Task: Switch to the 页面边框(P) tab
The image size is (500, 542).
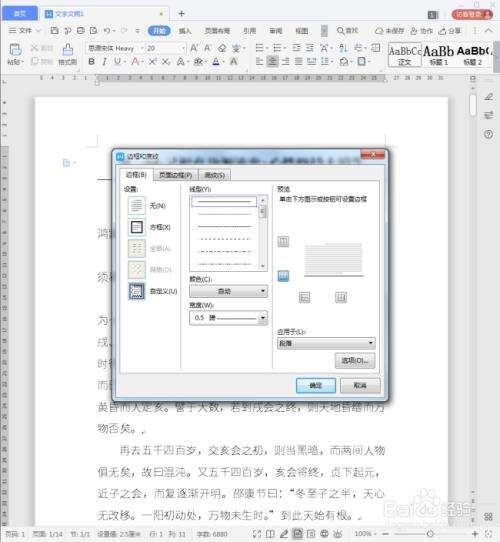Action: point(176,175)
